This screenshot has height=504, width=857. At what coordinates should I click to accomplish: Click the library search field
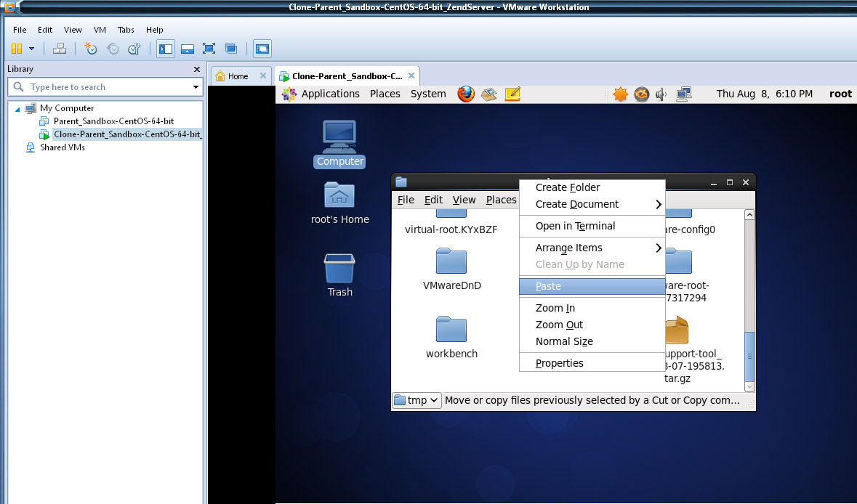coord(105,87)
